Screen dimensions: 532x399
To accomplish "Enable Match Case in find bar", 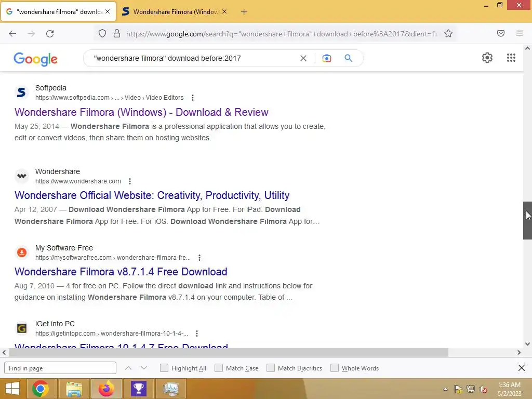I will point(219,368).
